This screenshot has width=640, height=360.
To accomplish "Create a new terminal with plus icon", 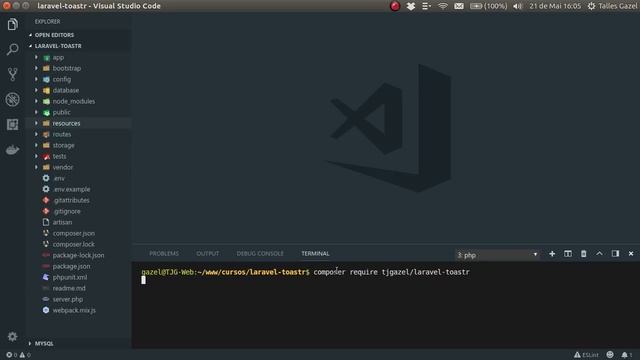I will (x=552, y=254).
